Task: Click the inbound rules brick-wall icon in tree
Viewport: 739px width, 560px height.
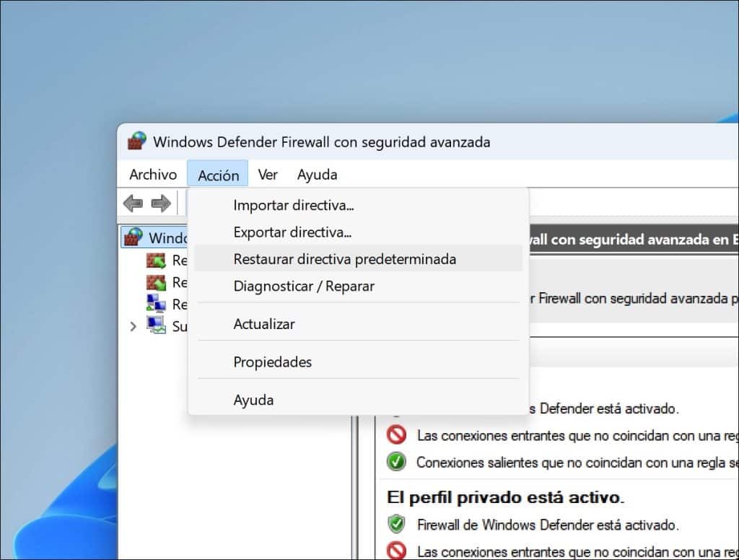Action: pyautogui.click(x=156, y=261)
